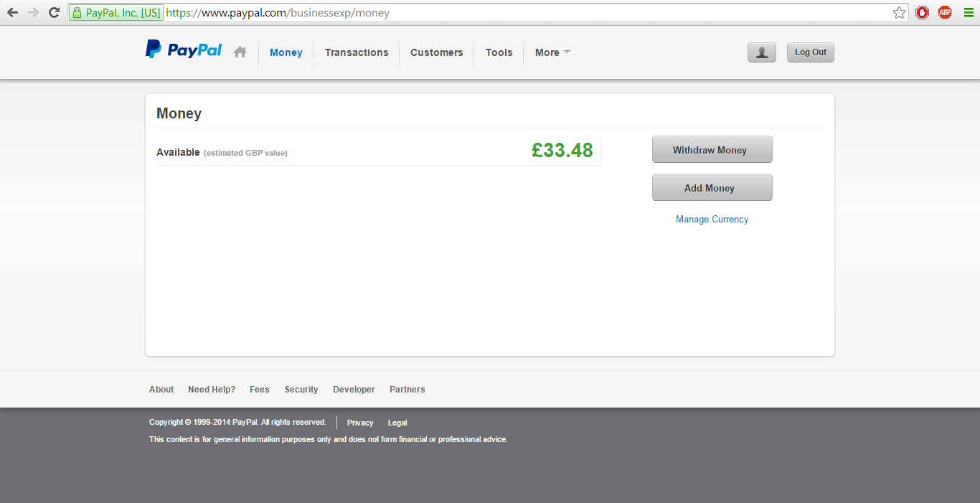Open the Legal footer link
Viewport: 980px width, 503px height.
pos(397,423)
